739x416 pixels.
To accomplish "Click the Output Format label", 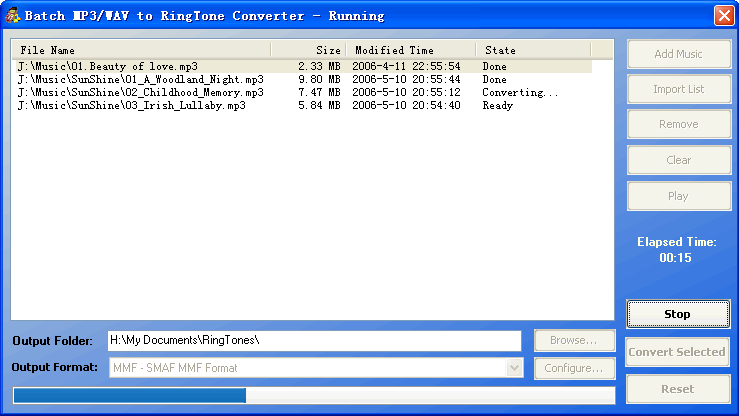I will [x=55, y=367].
